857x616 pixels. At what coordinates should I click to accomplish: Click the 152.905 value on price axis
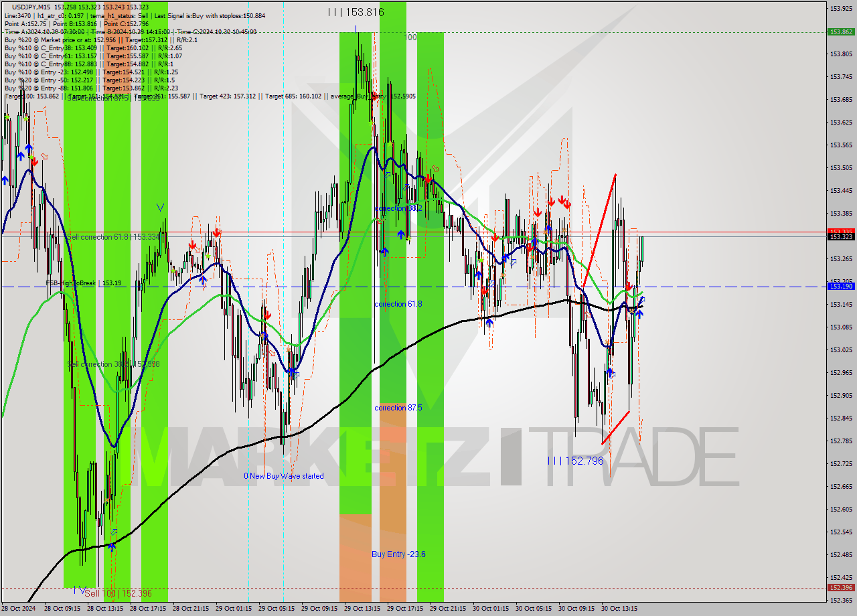coord(841,395)
